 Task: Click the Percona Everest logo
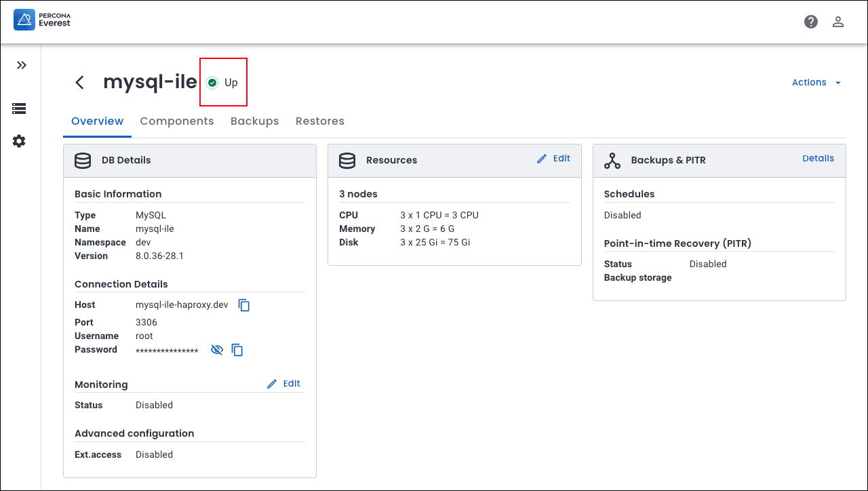pos(42,20)
